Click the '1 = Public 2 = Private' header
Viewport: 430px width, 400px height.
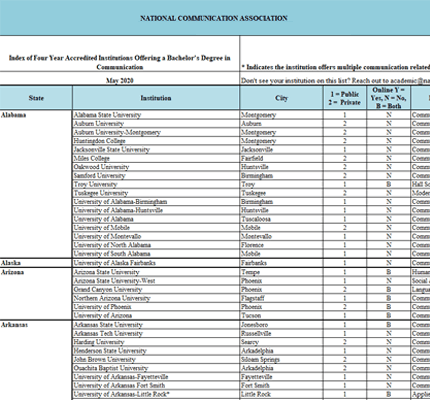345,98
